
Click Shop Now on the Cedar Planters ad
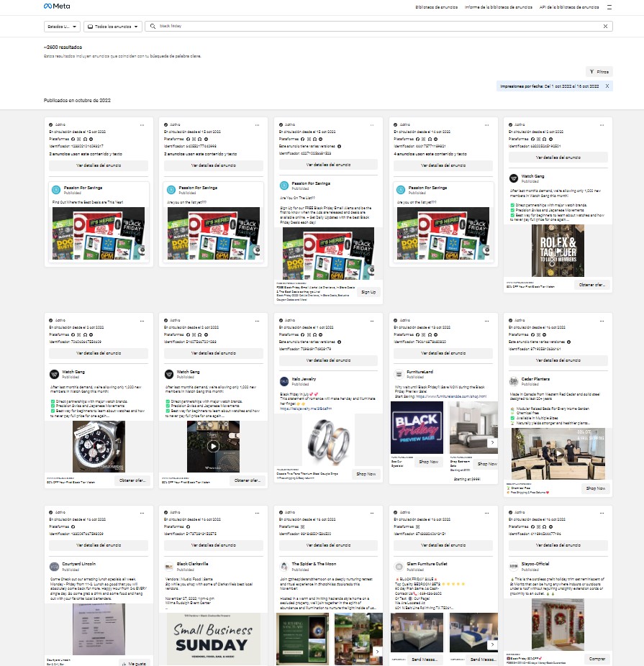(595, 488)
